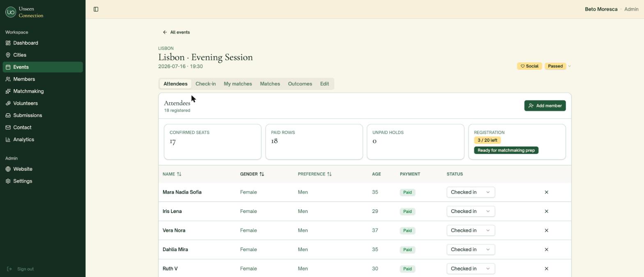
Task: Switch to the Attendees tab
Action: (175, 84)
